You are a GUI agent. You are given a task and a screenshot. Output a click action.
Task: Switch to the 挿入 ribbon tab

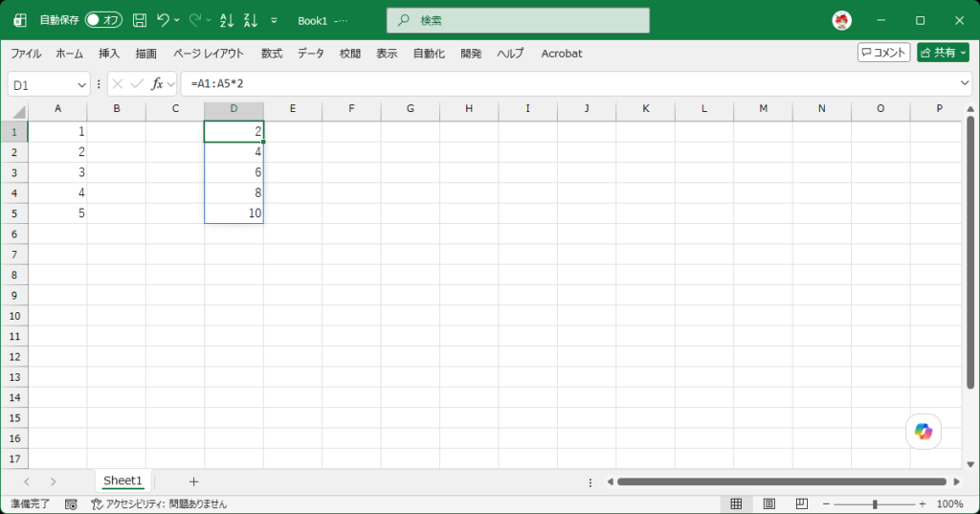(109, 54)
